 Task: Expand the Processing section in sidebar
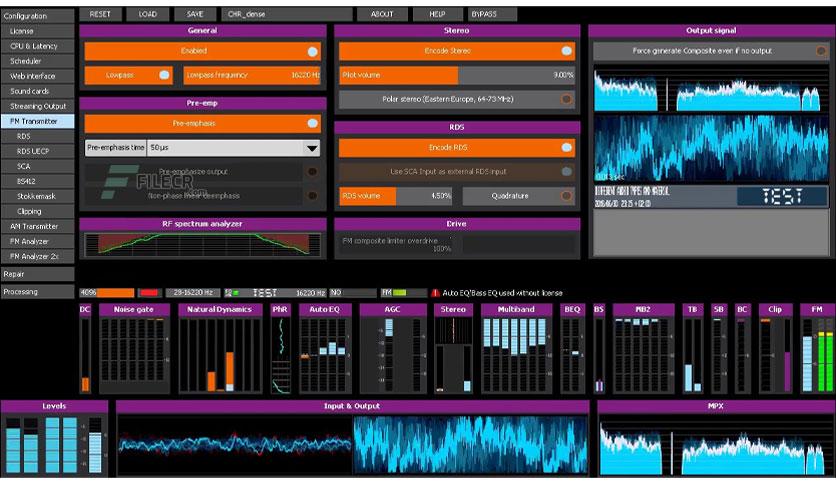(x=37, y=292)
